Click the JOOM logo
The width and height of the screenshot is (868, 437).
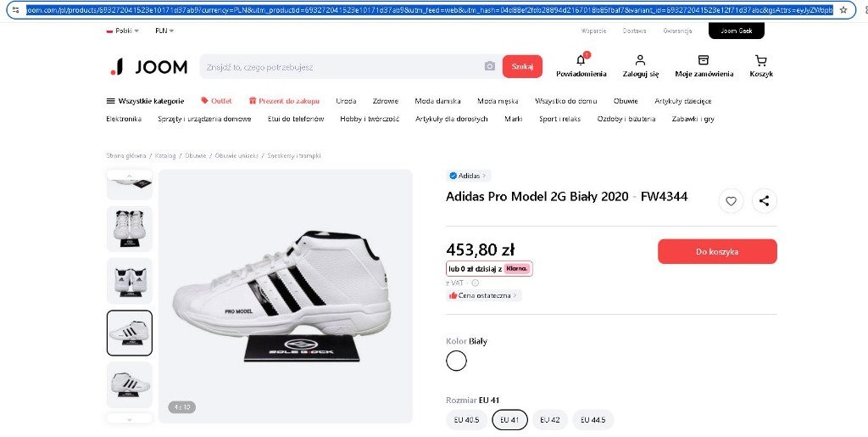pyautogui.click(x=149, y=67)
